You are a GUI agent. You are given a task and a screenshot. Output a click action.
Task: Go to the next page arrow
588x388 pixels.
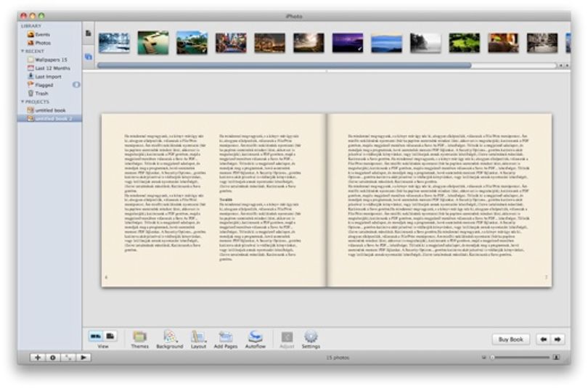click(558, 339)
